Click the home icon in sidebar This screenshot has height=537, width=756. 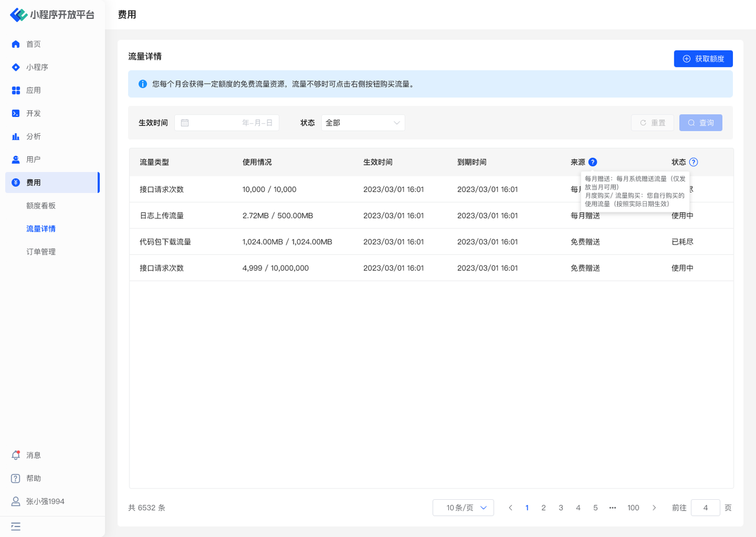[x=16, y=44]
